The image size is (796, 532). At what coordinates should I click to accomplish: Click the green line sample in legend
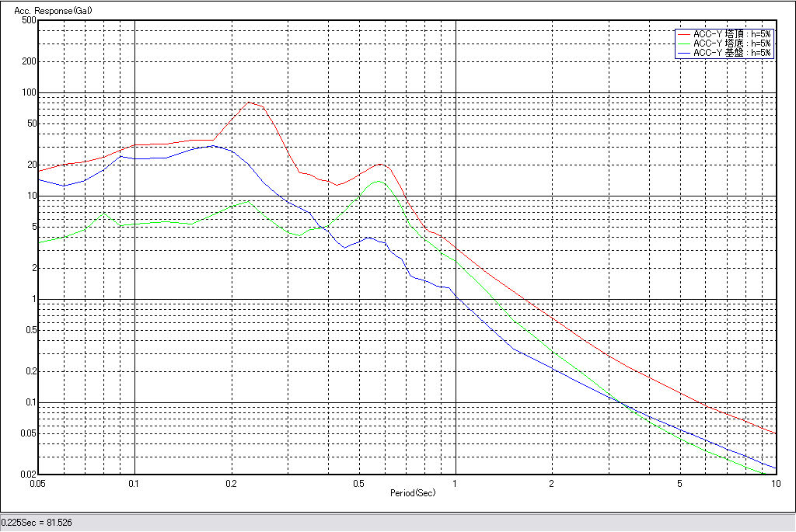[684, 43]
